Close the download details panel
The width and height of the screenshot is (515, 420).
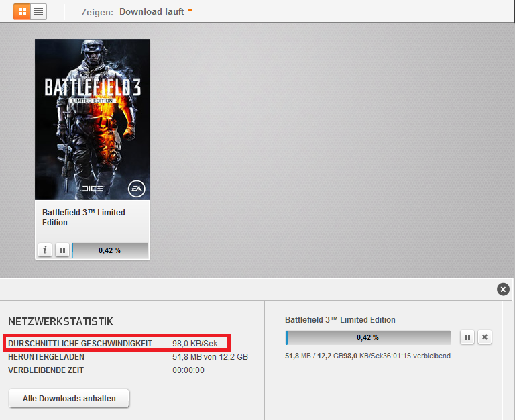tap(503, 289)
